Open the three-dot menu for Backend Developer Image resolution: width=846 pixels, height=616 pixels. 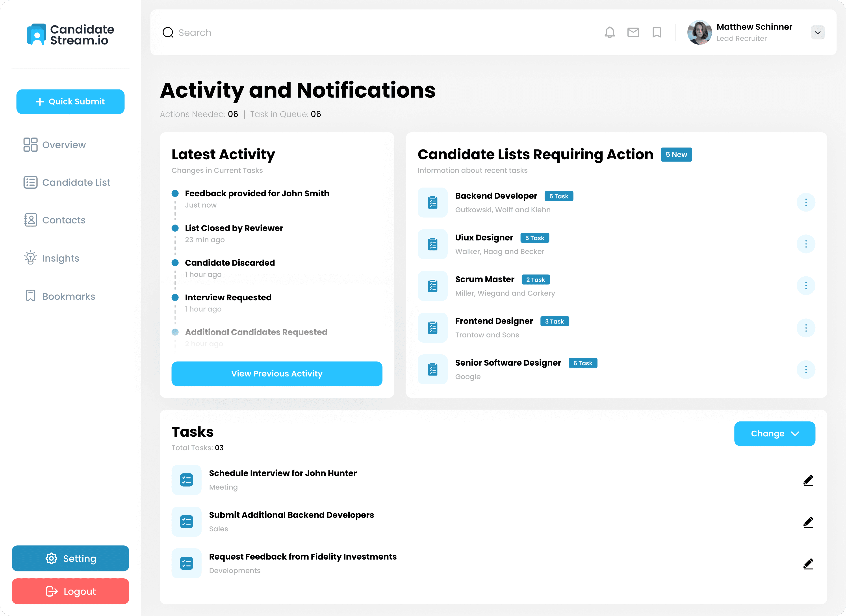806,202
